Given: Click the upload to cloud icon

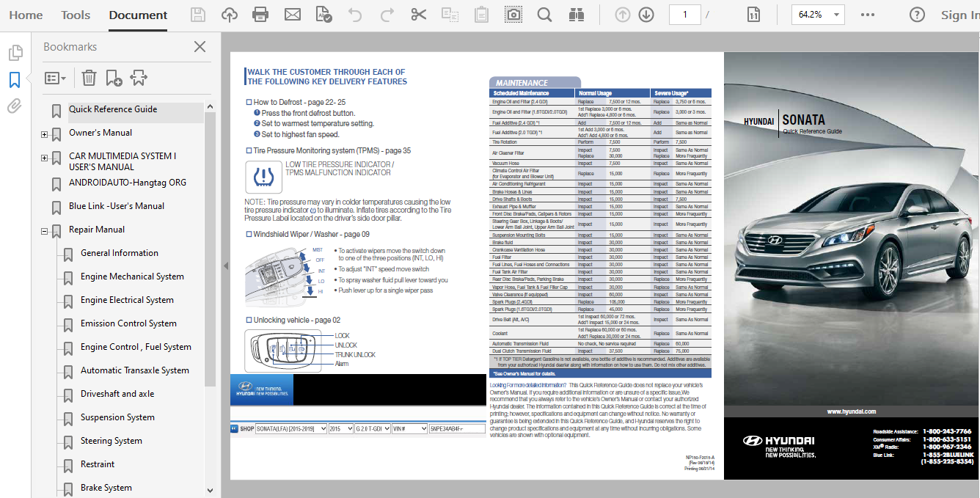Looking at the screenshot, I should (230, 15).
